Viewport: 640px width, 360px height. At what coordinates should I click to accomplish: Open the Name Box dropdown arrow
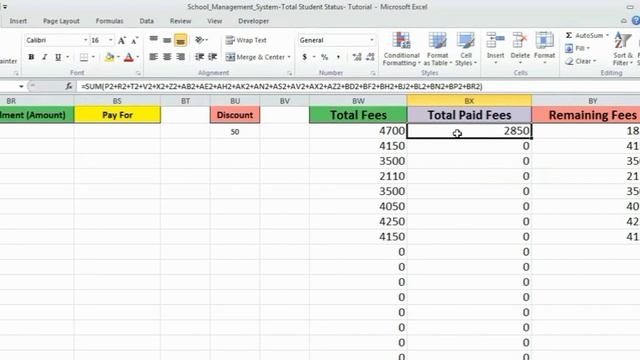[21, 87]
